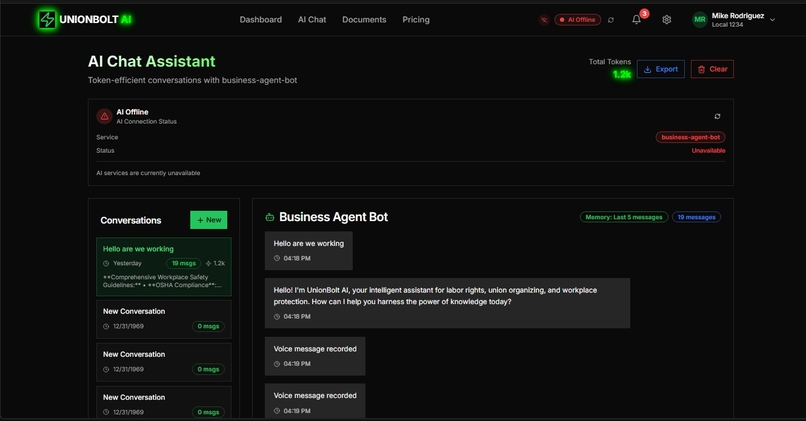Image resolution: width=806 pixels, height=421 pixels.
Task: Click the 'Memory: Last 5 messages' badge
Action: 624,217
